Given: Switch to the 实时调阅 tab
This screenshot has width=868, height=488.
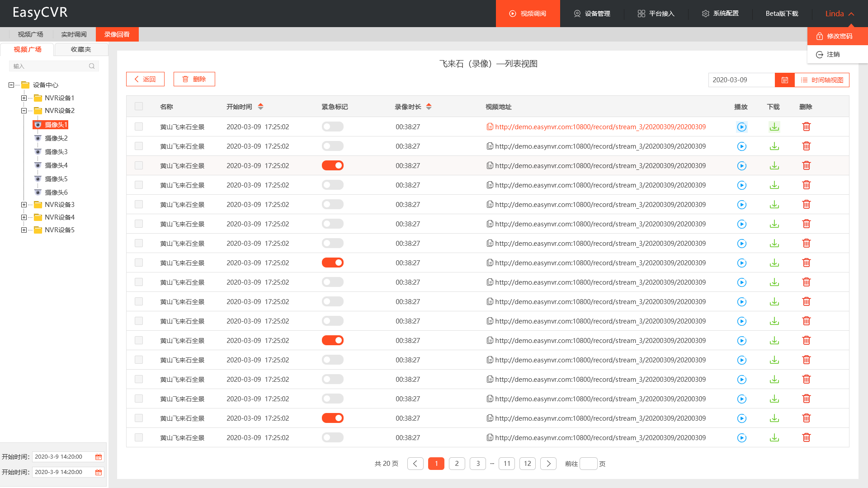Looking at the screenshot, I should [74, 34].
